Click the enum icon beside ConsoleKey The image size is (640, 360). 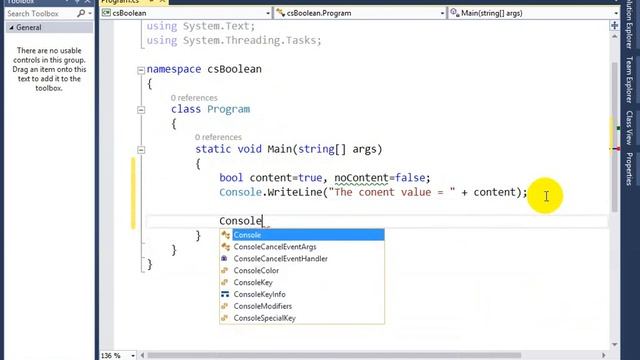tap(224, 282)
